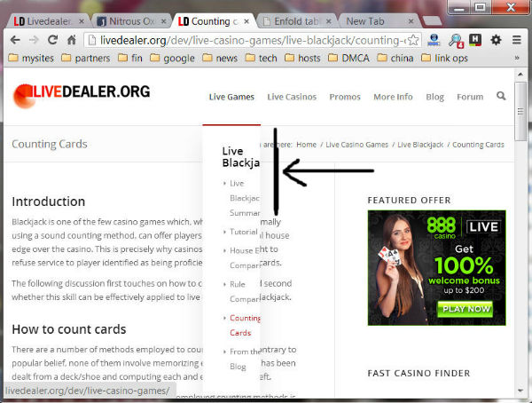This screenshot has height=403, width=532.
Task: Open the Blog nav item
Action: [x=434, y=97]
